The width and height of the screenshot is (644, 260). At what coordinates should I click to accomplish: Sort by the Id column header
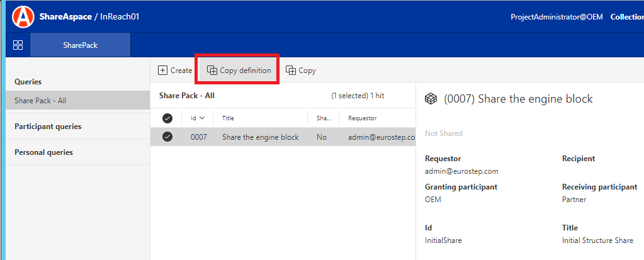198,118
